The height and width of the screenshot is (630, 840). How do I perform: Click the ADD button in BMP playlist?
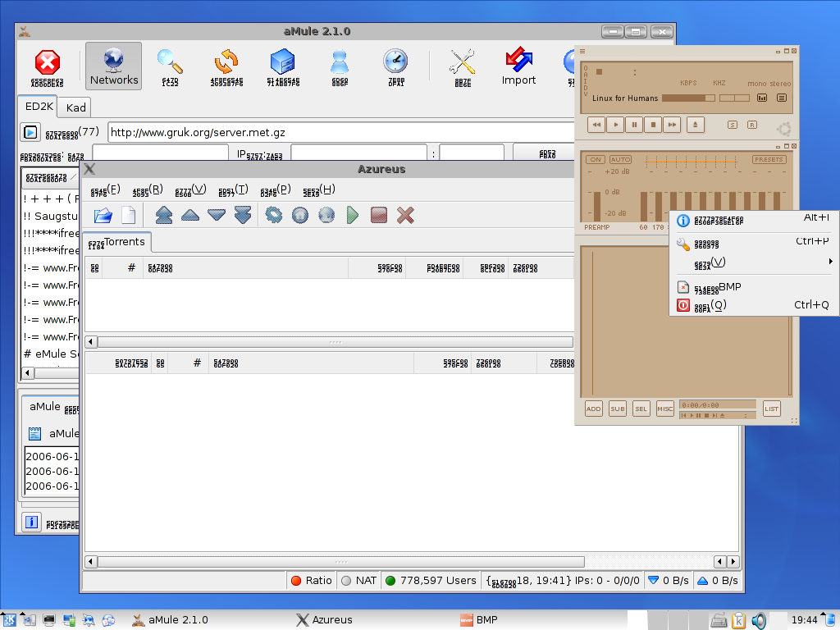[594, 409]
